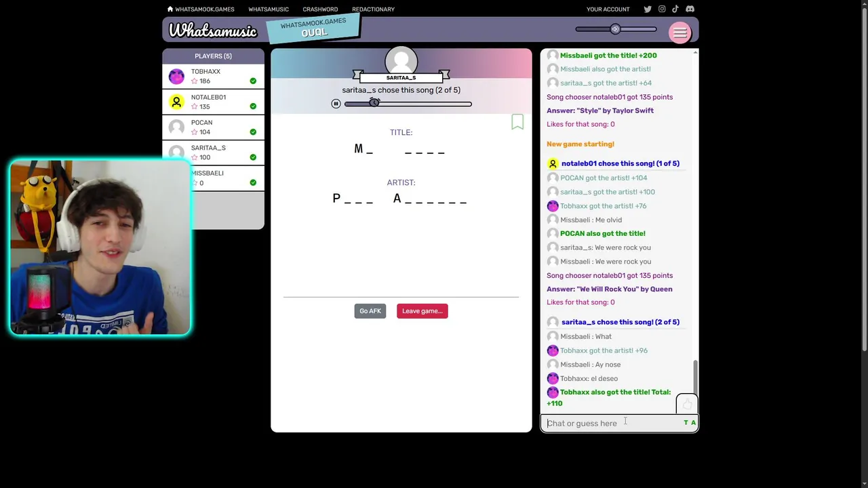Click Tobhaxx's green check status icon

pyautogui.click(x=253, y=81)
